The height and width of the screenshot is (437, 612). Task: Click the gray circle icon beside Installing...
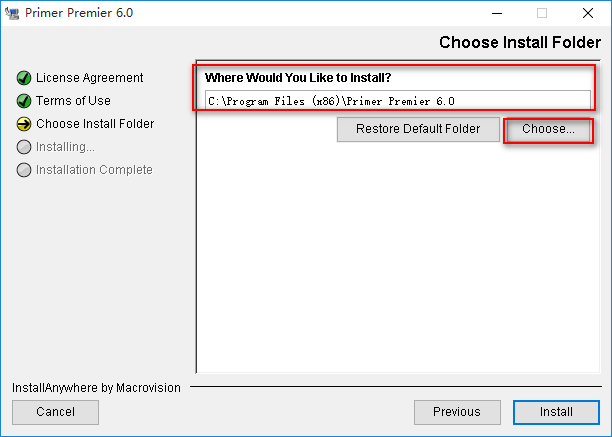click(24, 147)
